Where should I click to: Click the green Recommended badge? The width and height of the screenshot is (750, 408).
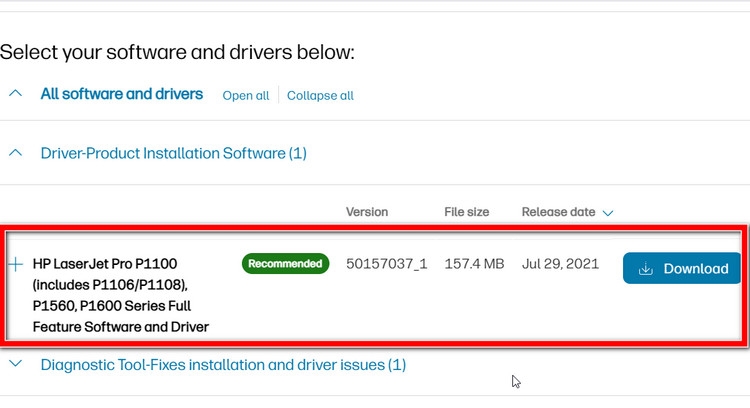[286, 264]
